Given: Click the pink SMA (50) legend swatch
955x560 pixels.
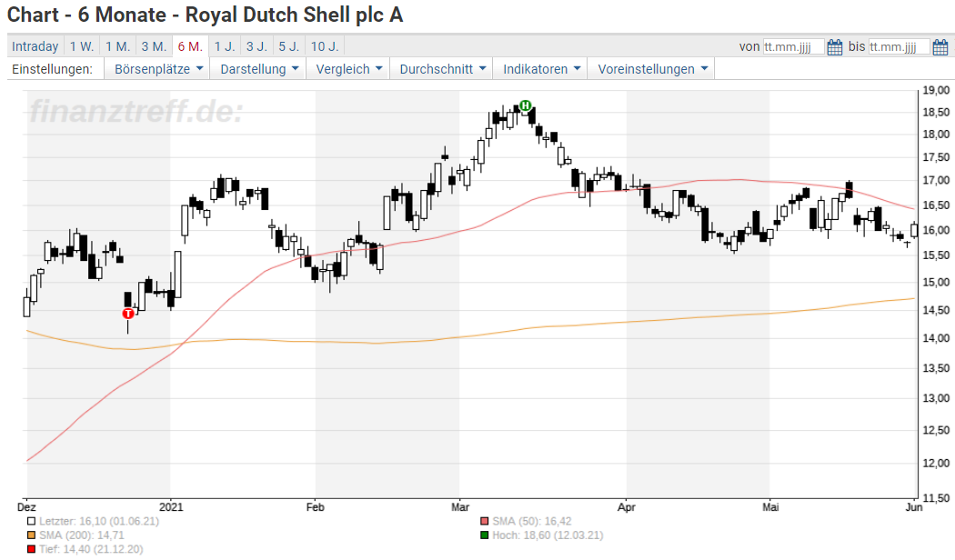Looking at the screenshot, I should 484,521.
